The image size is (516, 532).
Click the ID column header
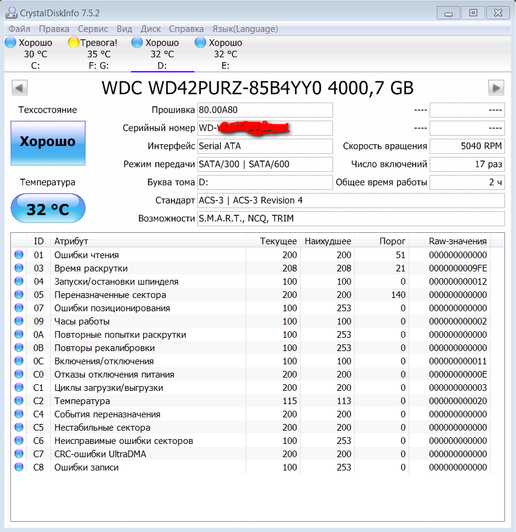tap(38, 241)
